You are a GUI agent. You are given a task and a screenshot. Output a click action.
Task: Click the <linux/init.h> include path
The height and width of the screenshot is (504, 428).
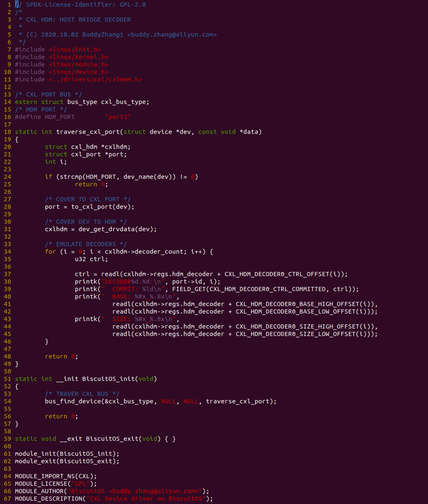coord(74,49)
